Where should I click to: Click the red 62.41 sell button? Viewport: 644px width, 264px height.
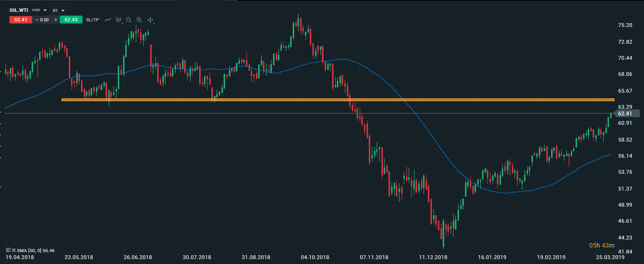[21, 20]
